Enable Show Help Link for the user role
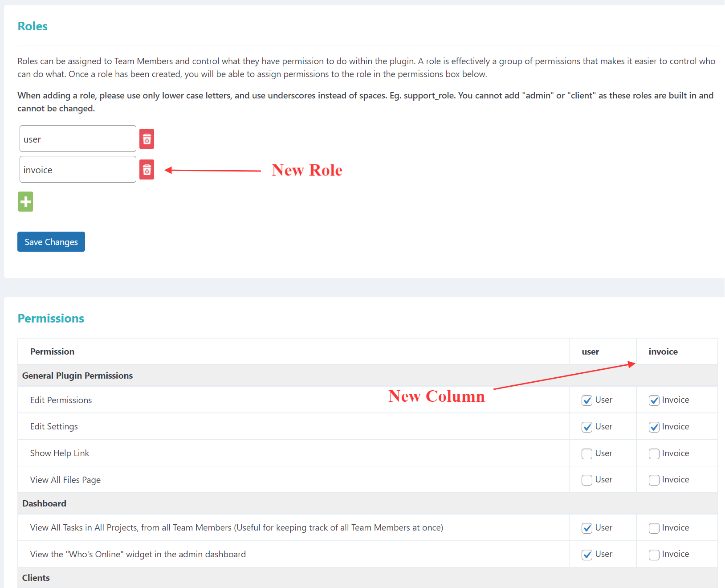 (587, 453)
